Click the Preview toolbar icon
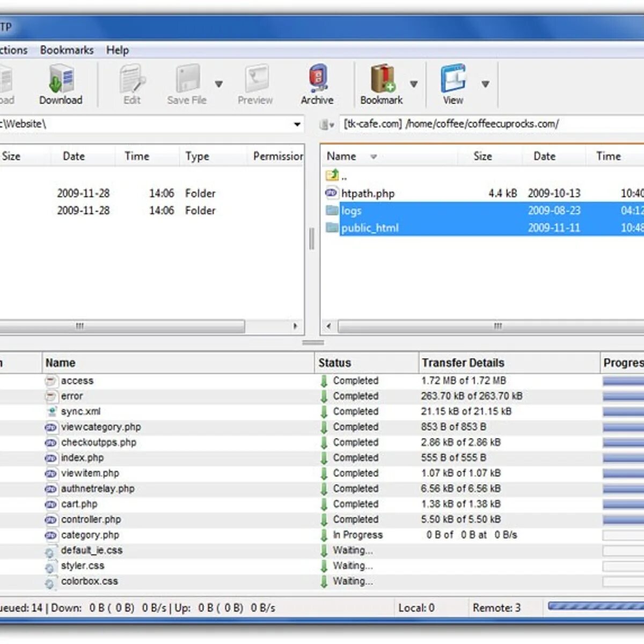This screenshot has height=644, width=644. click(257, 79)
